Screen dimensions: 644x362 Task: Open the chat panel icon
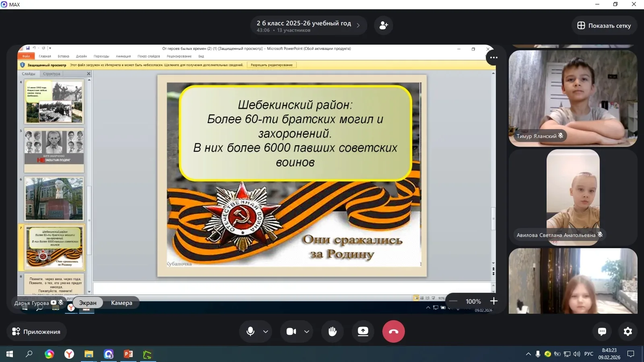point(602,331)
